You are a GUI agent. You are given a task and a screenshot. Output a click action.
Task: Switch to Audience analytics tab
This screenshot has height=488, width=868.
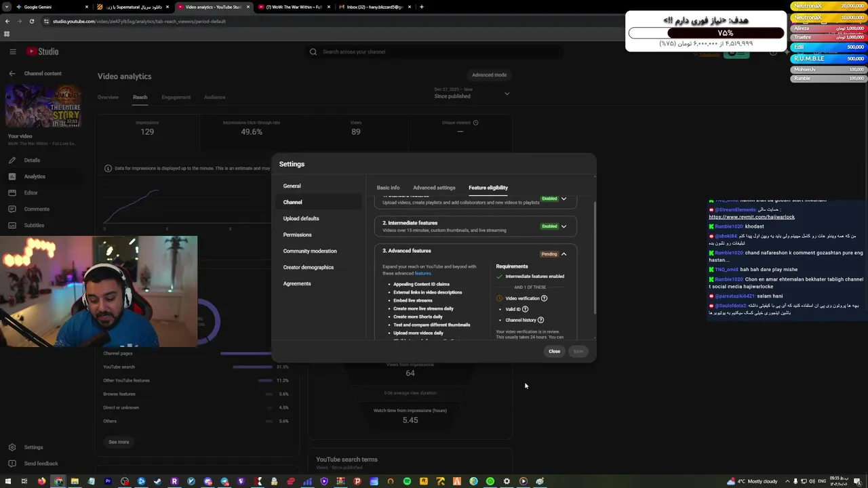215,97
